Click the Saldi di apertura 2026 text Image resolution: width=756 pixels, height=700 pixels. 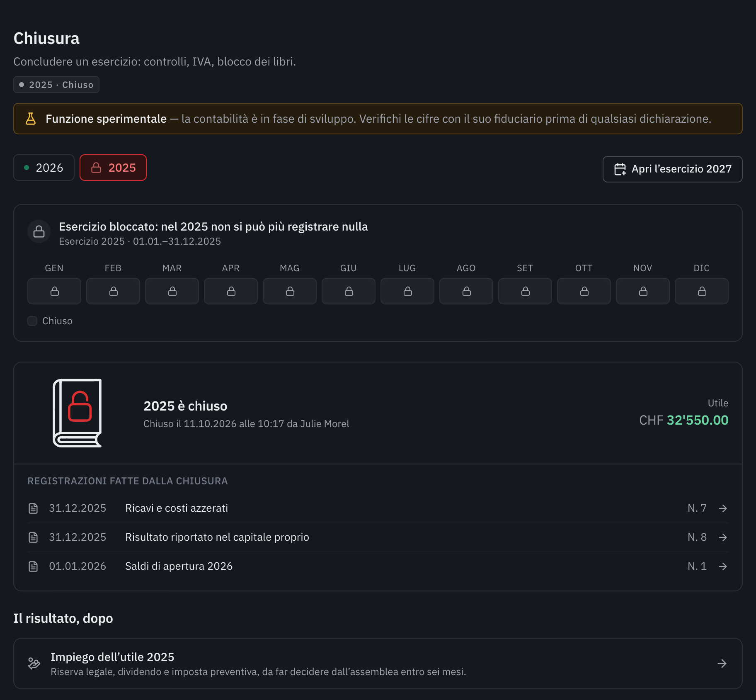(x=179, y=566)
